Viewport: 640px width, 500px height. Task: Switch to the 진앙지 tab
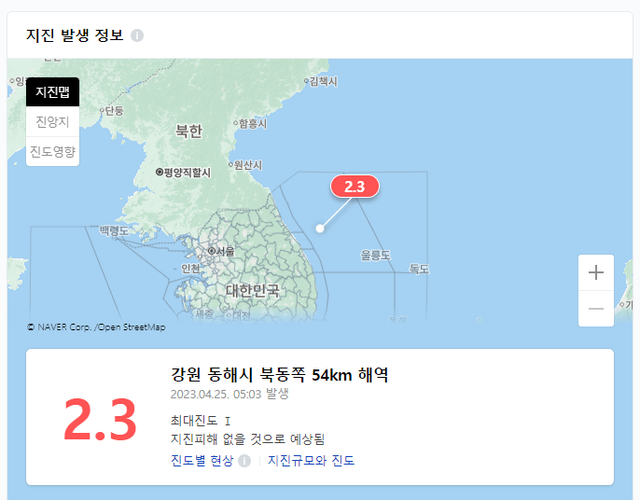point(53,122)
